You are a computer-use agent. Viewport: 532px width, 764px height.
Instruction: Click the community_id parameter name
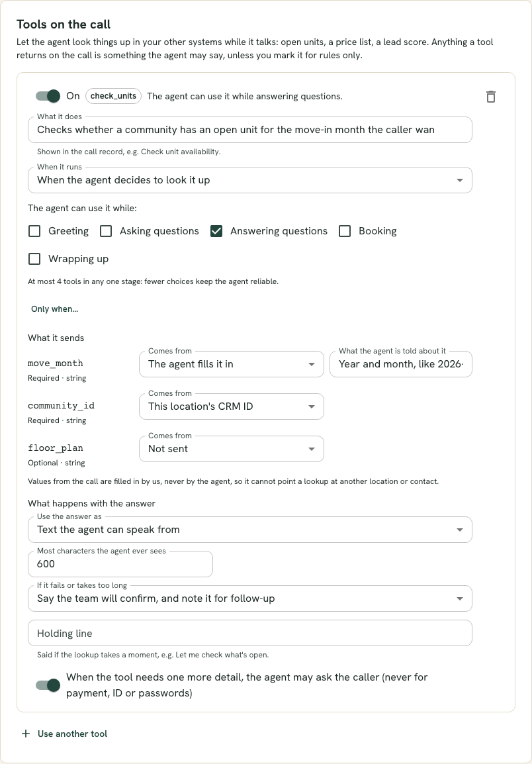pos(62,406)
